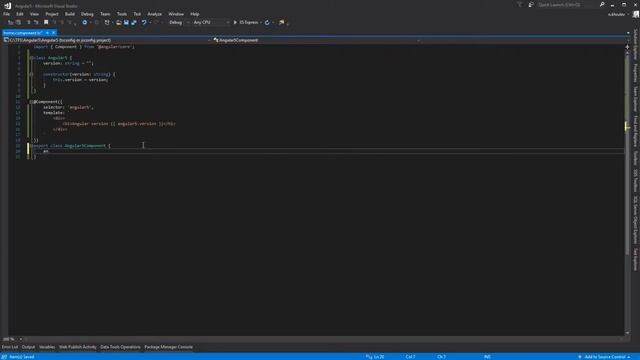Viewport: 640px width, 360px height.
Task: Open the Tools menu
Action: click(122, 14)
